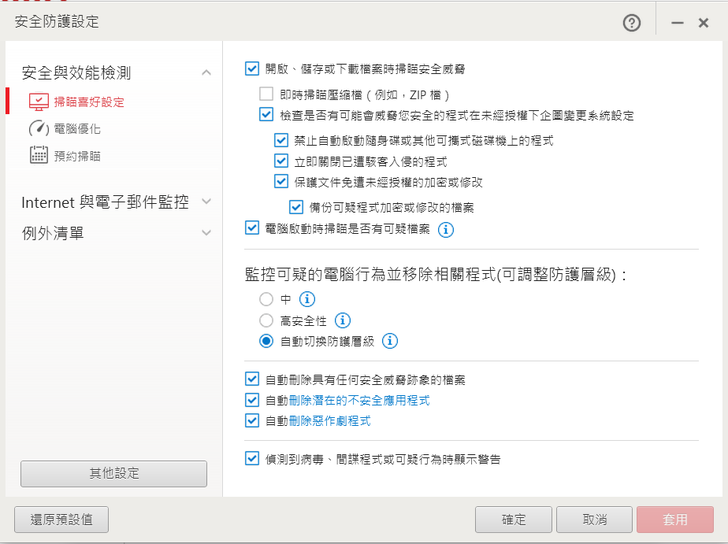Click info icon next to 高安全性
This screenshot has height=544, width=728.
click(x=343, y=320)
